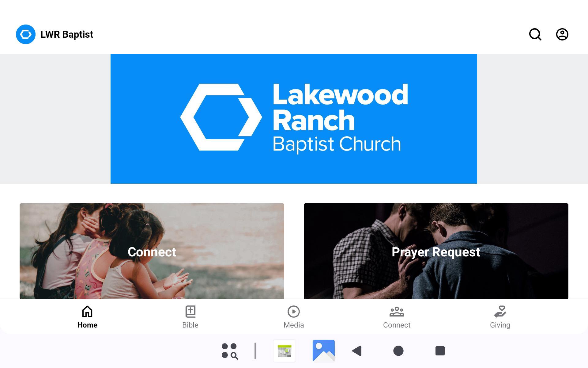The width and height of the screenshot is (588, 368).
Task: Open the app drawer search icon
Action: point(230,351)
